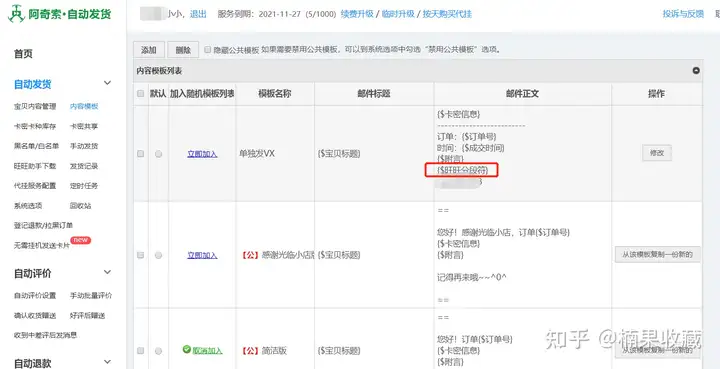
Task: Click the 删除 button
Action: (x=183, y=50)
